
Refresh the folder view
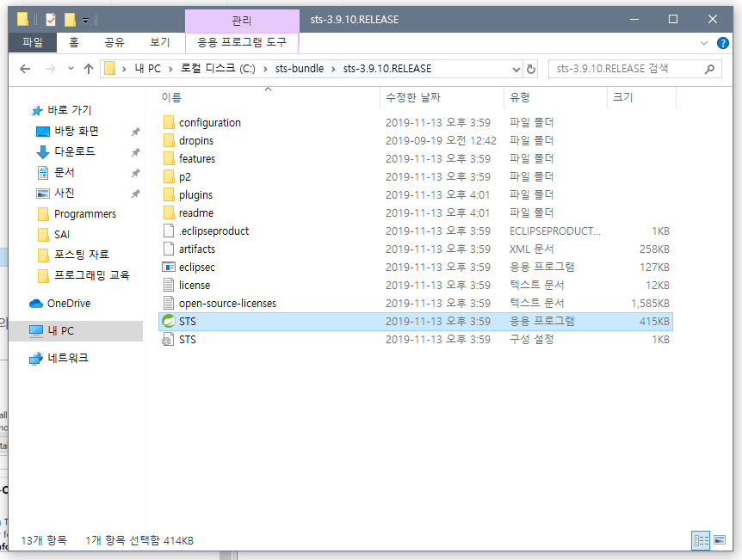[x=531, y=69]
